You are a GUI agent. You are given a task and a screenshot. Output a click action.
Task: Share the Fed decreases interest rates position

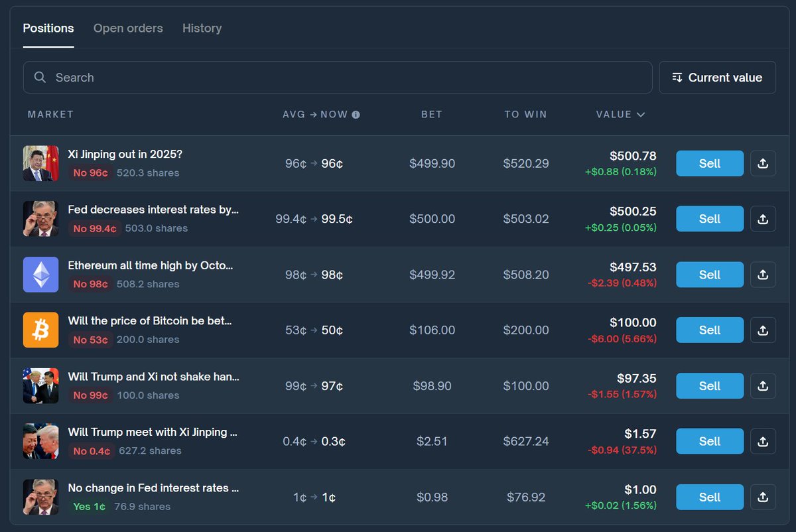coord(763,219)
